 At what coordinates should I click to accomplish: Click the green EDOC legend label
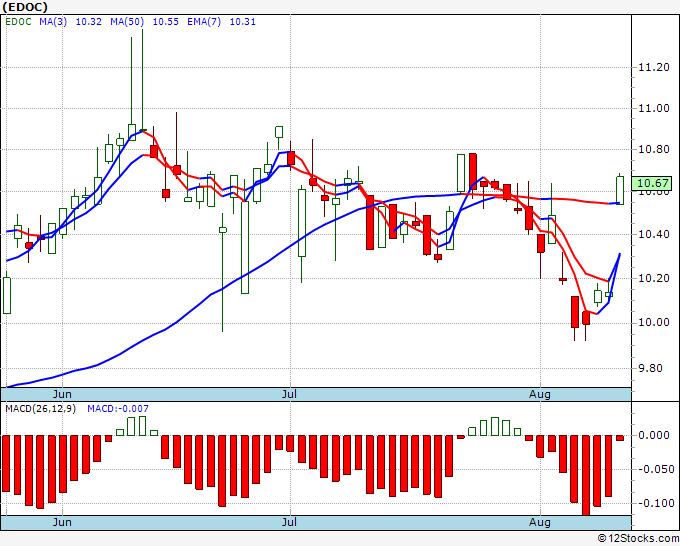tap(18, 22)
